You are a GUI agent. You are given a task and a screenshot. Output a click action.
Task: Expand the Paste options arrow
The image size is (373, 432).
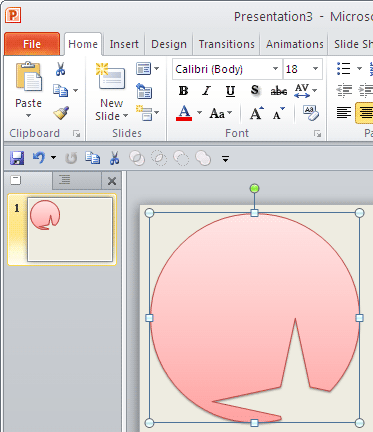click(x=28, y=116)
